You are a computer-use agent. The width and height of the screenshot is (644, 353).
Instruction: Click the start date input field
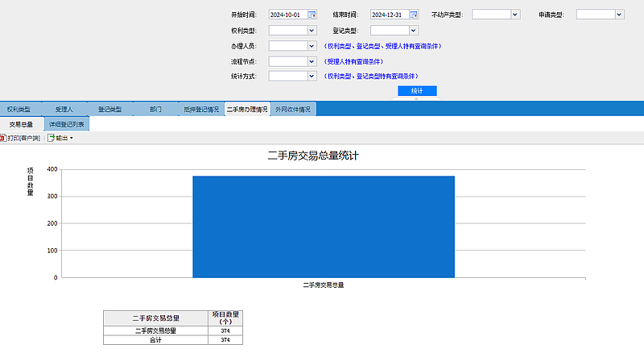click(x=288, y=15)
